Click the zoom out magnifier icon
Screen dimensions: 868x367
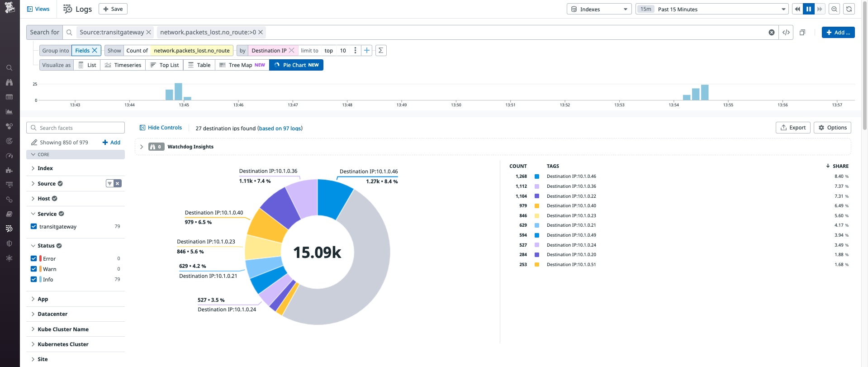(835, 9)
